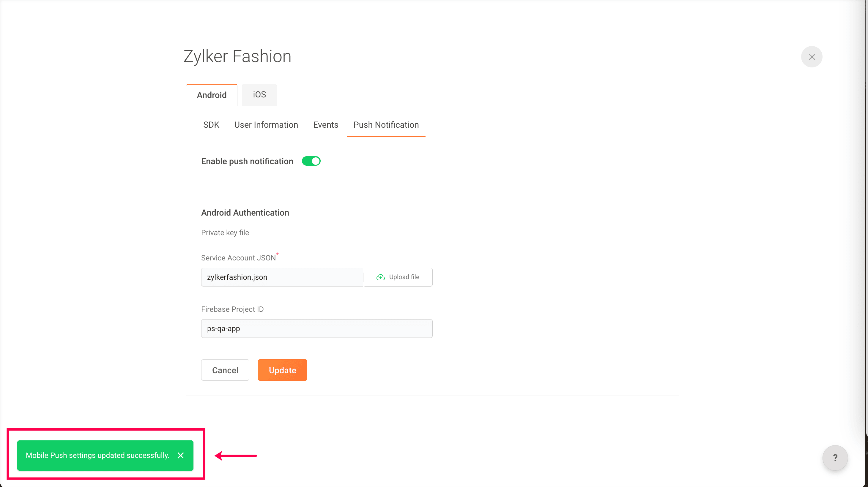Open the User Information tab
The image size is (868, 487).
(x=266, y=125)
